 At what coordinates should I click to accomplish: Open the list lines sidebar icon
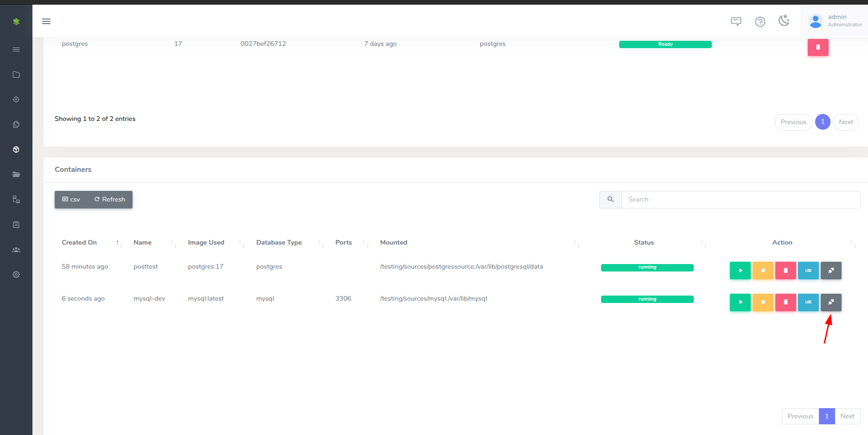tap(16, 50)
